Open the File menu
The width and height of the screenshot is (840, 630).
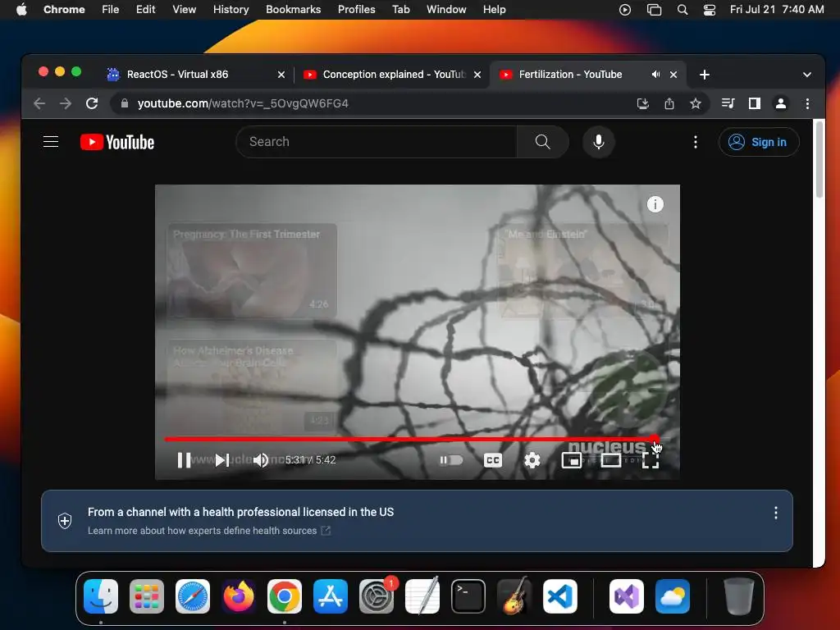tap(111, 10)
